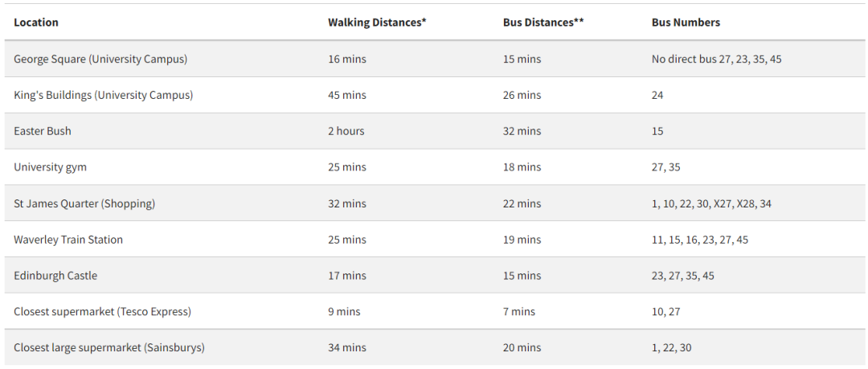Click the Bus Numbers column header
The image size is (868, 369).
coord(686,23)
